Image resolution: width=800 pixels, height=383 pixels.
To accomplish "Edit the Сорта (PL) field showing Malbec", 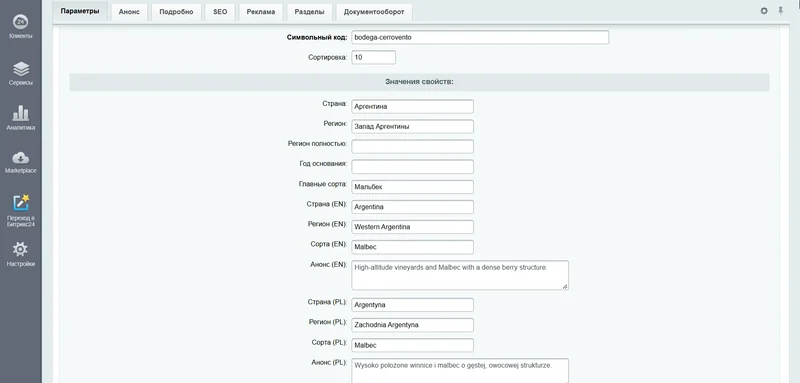I will click(412, 345).
